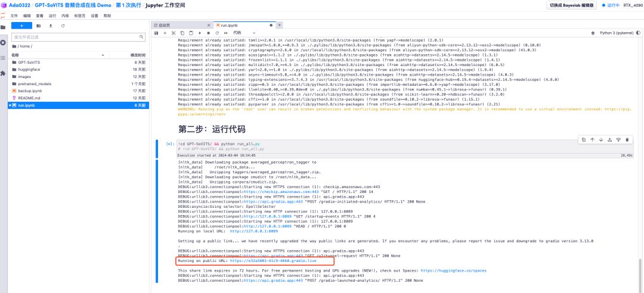The image size is (644, 293).
Task: Click the code cell with run_all.py command
Action: pos(404,146)
